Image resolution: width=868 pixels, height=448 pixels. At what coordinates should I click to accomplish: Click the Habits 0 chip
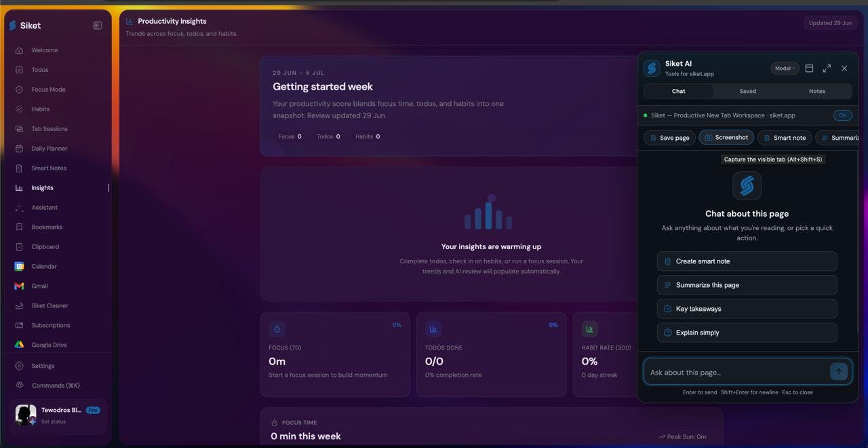pyautogui.click(x=368, y=136)
